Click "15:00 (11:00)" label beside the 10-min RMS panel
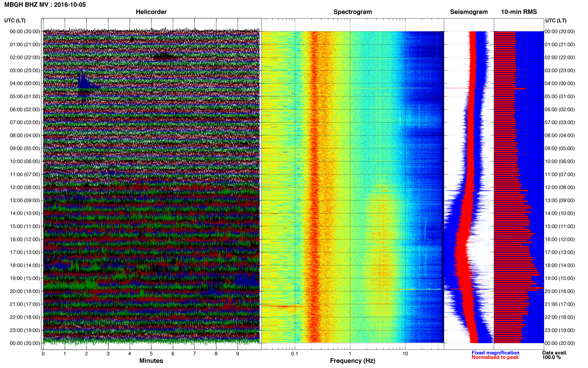This screenshot has width=588, height=368. coord(560,226)
